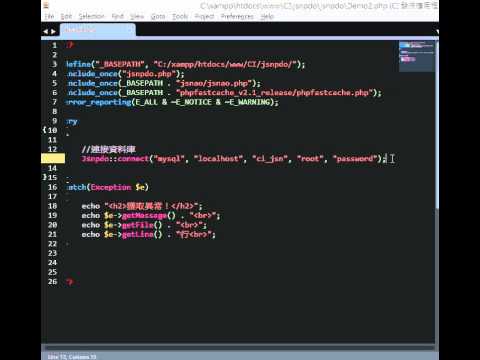
Task: Open the Find menu
Action: [117, 16]
